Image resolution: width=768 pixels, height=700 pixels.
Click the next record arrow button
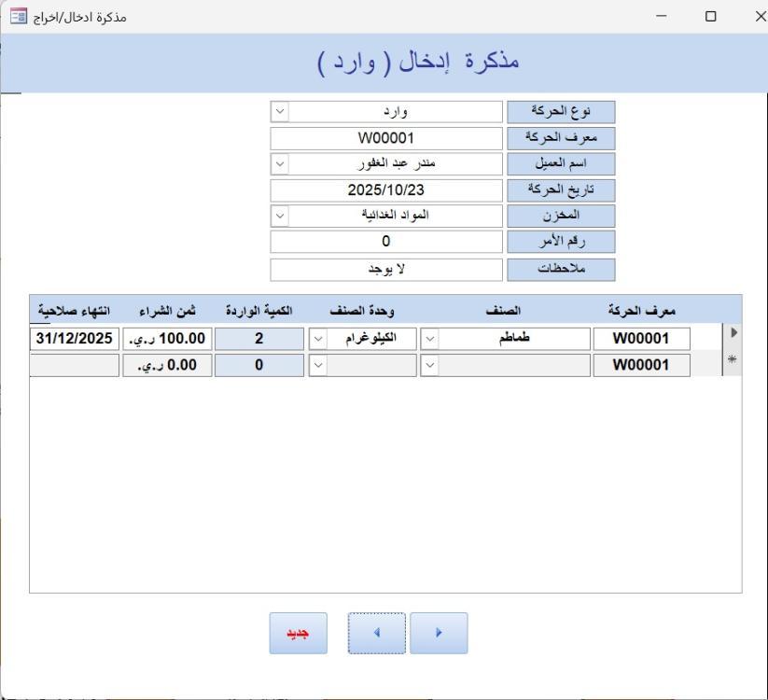click(x=439, y=633)
